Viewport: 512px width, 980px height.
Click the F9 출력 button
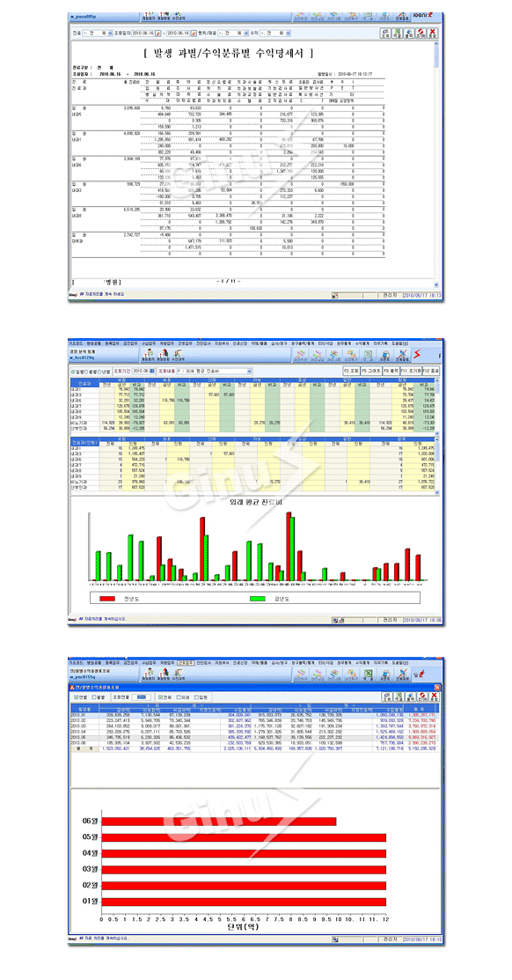coord(392,371)
